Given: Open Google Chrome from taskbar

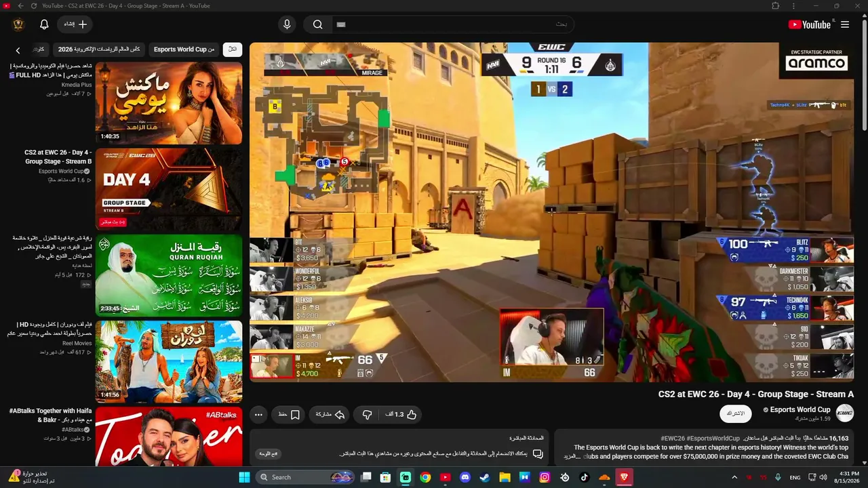Looking at the screenshot, I should tap(425, 477).
